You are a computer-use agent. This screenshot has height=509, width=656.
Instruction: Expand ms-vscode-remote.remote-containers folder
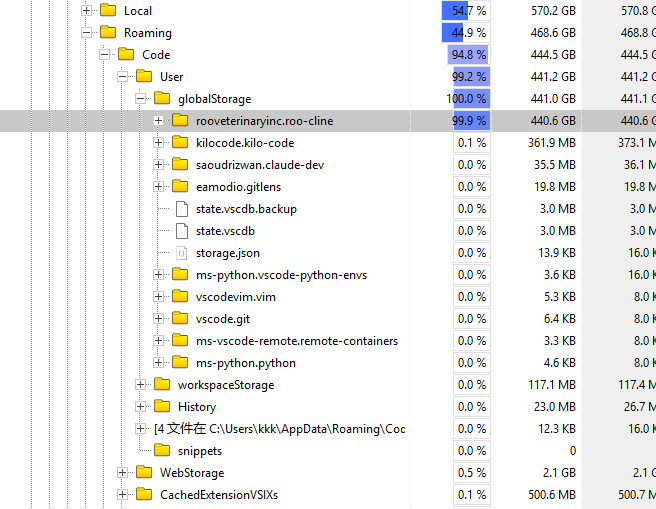158,341
